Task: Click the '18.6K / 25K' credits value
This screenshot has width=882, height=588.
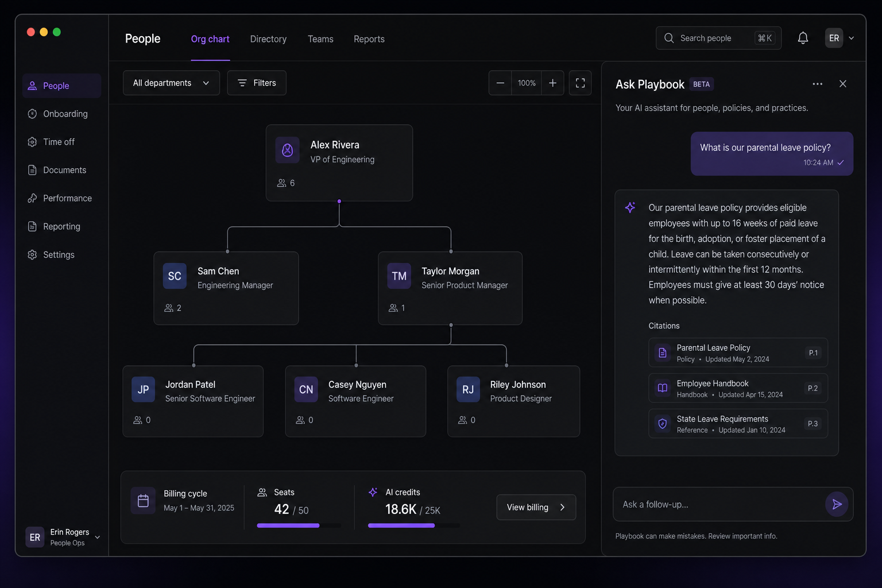Action: [x=412, y=509]
